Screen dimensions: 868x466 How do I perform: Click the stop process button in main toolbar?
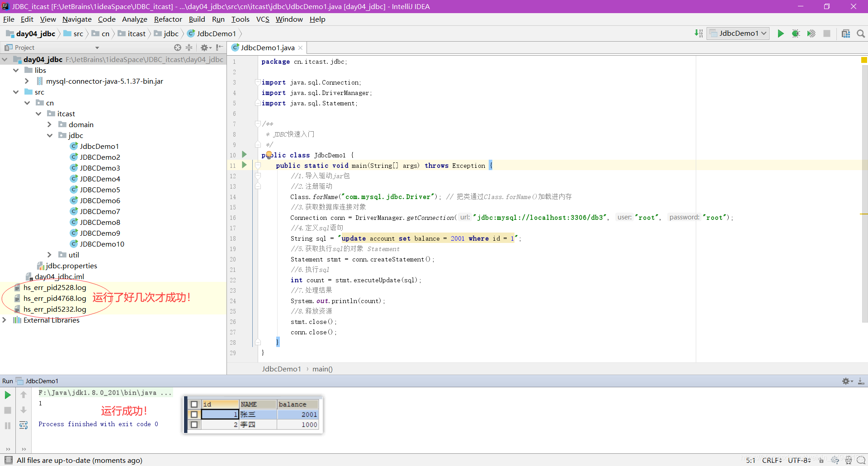pyautogui.click(x=827, y=33)
